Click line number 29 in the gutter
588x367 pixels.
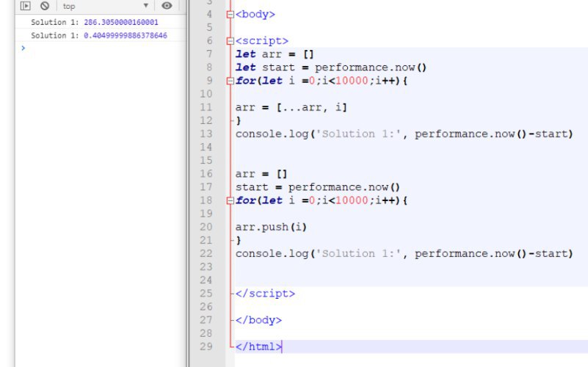point(206,346)
